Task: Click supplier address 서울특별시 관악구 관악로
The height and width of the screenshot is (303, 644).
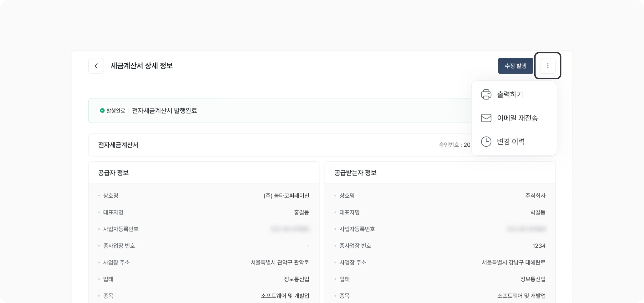Action: click(280, 262)
